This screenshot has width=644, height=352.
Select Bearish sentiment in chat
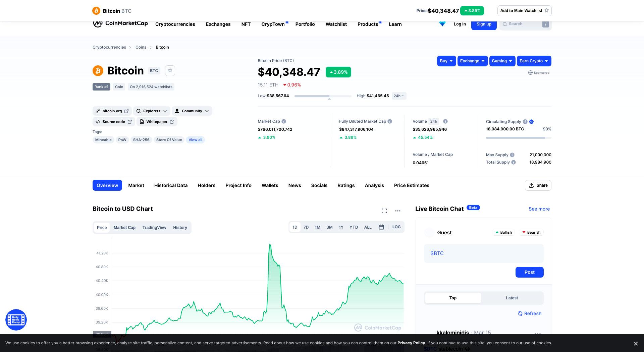coord(531,232)
